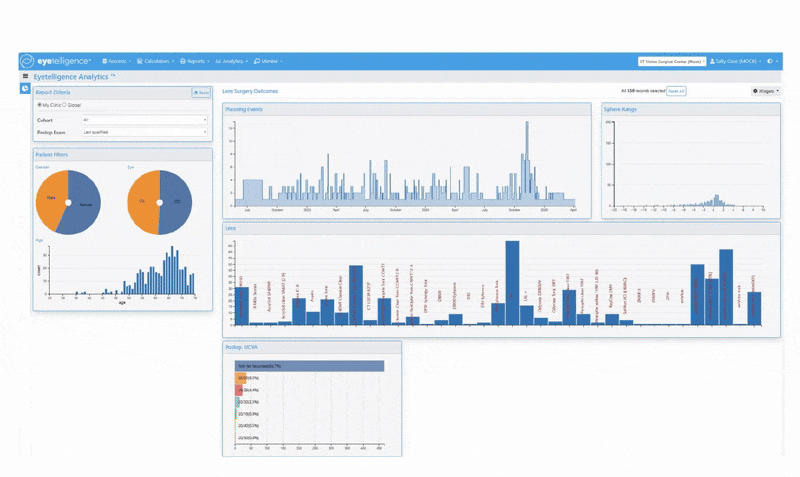Click the Reset button in Report Criteria
The height and width of the screenshot is (477, 800).
point(201,92)
